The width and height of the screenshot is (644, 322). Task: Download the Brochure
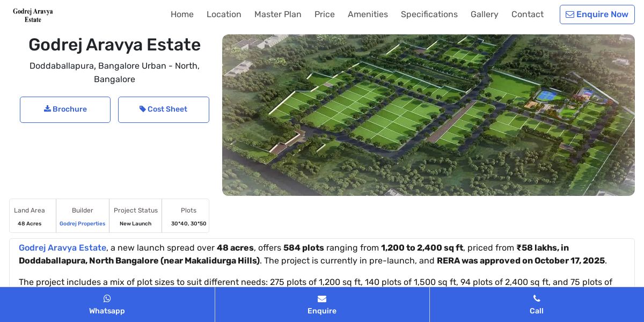(x=65, y=109)
